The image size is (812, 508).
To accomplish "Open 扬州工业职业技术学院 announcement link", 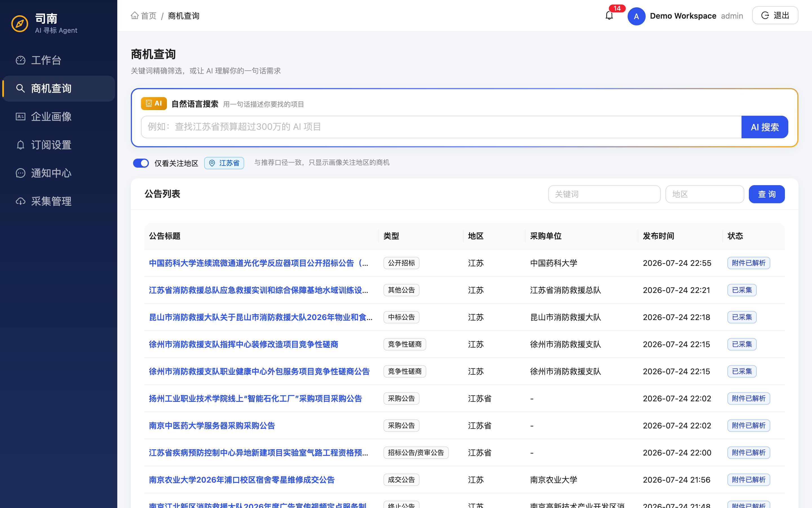I will (256, 398).
